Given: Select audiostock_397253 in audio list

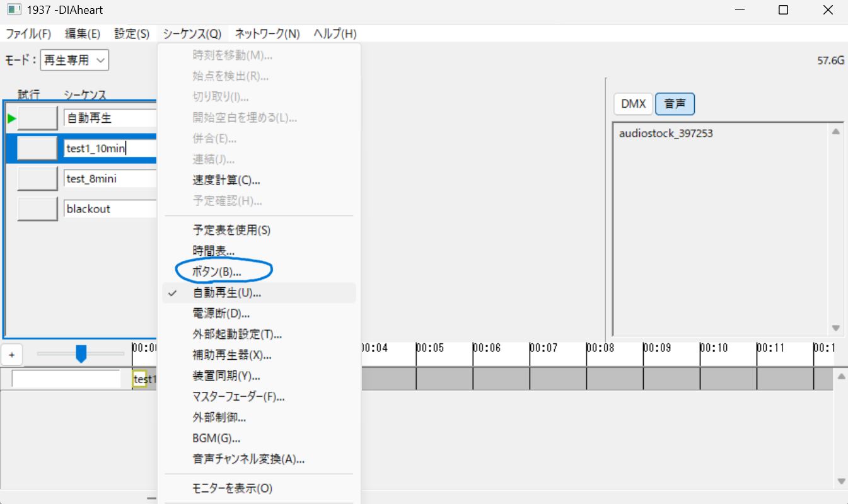Looking at the screenshot, I should tap(666, 134).
